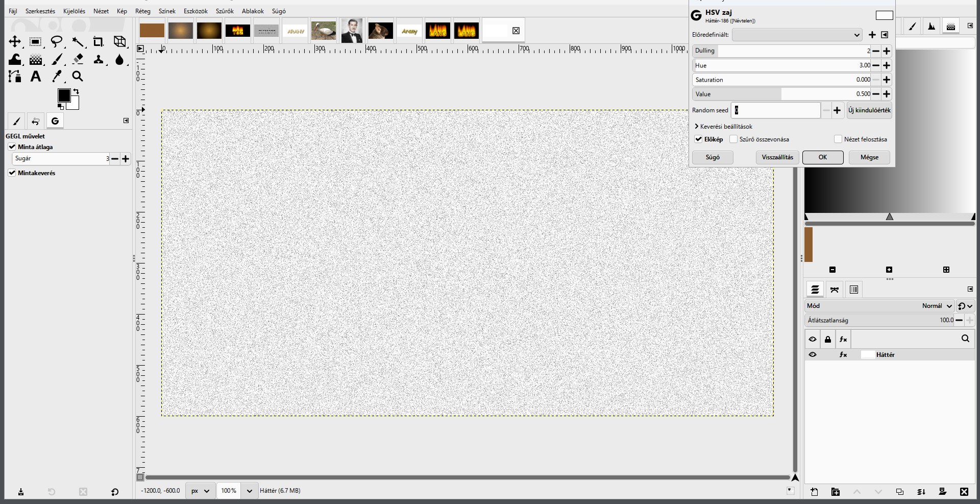The image size is (980, 504).
Task: Open the Réteg menu
Action: click(143, 11)
